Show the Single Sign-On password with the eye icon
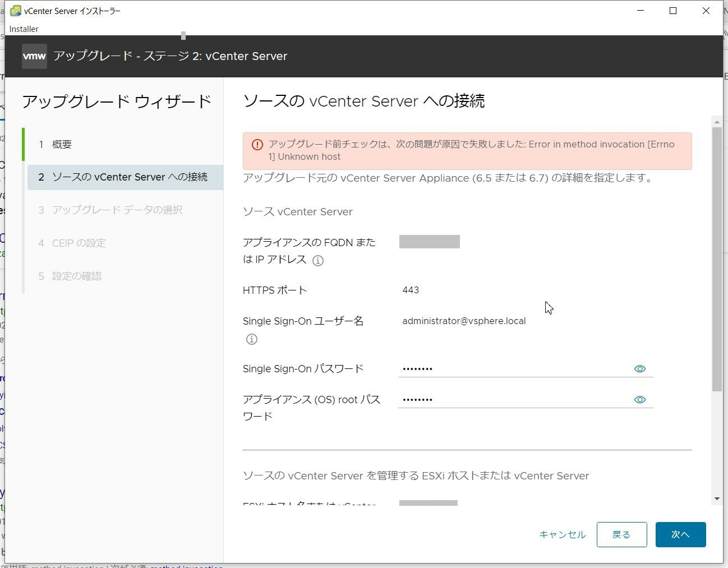The height and width of the screenshot is (568, 728). click(x=640, y=369)
